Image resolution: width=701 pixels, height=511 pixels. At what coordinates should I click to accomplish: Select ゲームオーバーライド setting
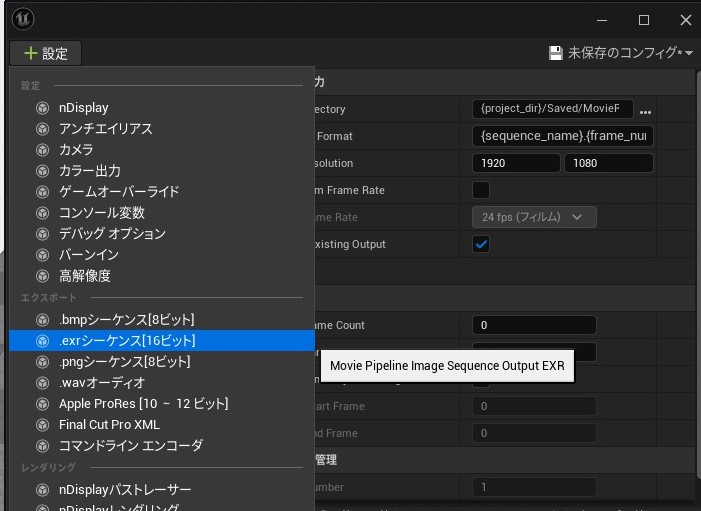162,192
